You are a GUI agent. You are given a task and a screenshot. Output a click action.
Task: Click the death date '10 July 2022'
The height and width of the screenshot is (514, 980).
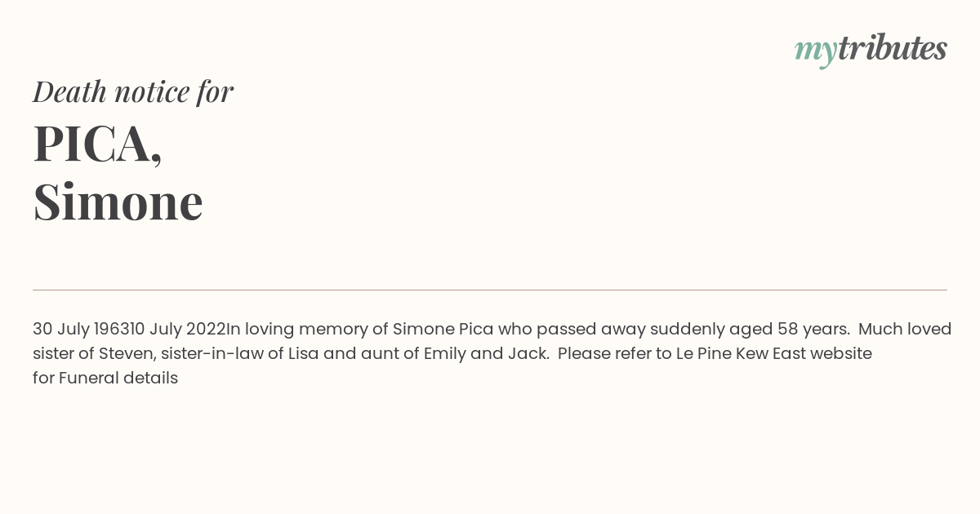pyautogui.click(x=177, y=329)
